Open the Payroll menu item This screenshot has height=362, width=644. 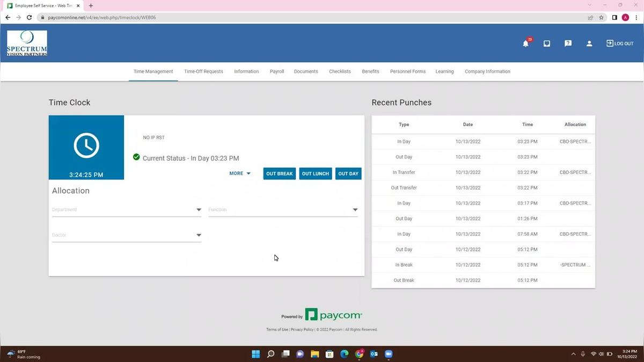coord(276,71)
